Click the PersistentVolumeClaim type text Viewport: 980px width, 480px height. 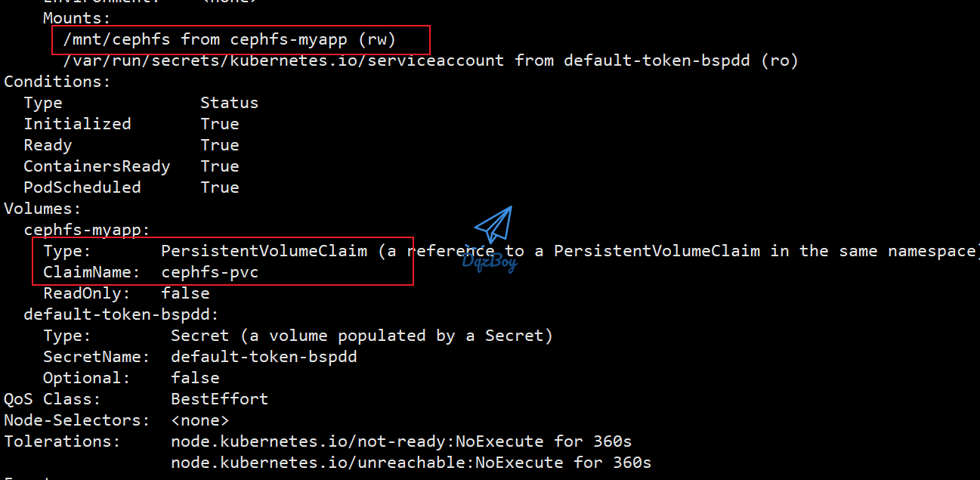(264, 251)
